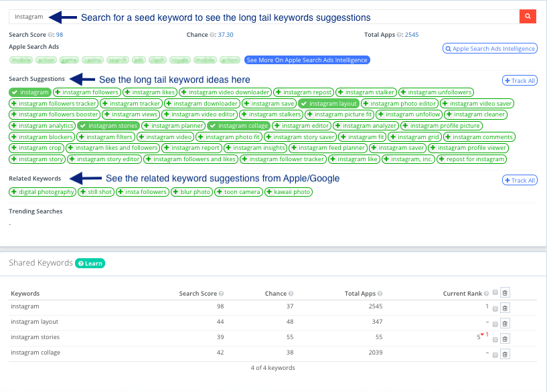Image resolution: width=547 pixels, height=392 pixels.
Task: Untrack the instagram suggestion tag
Action: (30, 92)
